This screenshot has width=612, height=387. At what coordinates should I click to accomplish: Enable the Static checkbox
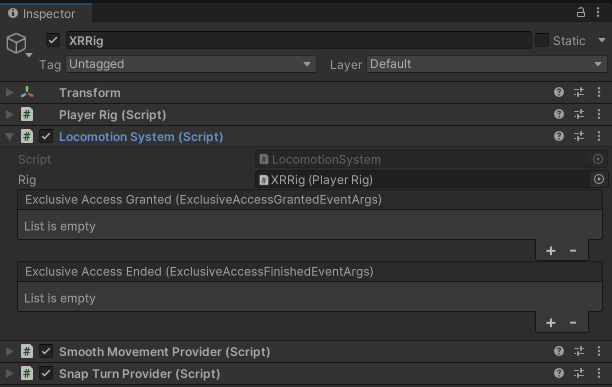click(x=542, y=40)
